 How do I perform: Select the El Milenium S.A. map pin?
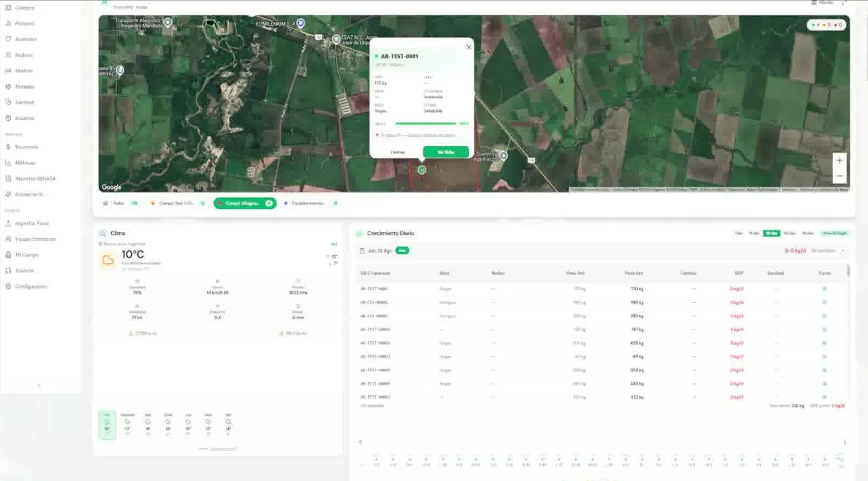[301, 23]
